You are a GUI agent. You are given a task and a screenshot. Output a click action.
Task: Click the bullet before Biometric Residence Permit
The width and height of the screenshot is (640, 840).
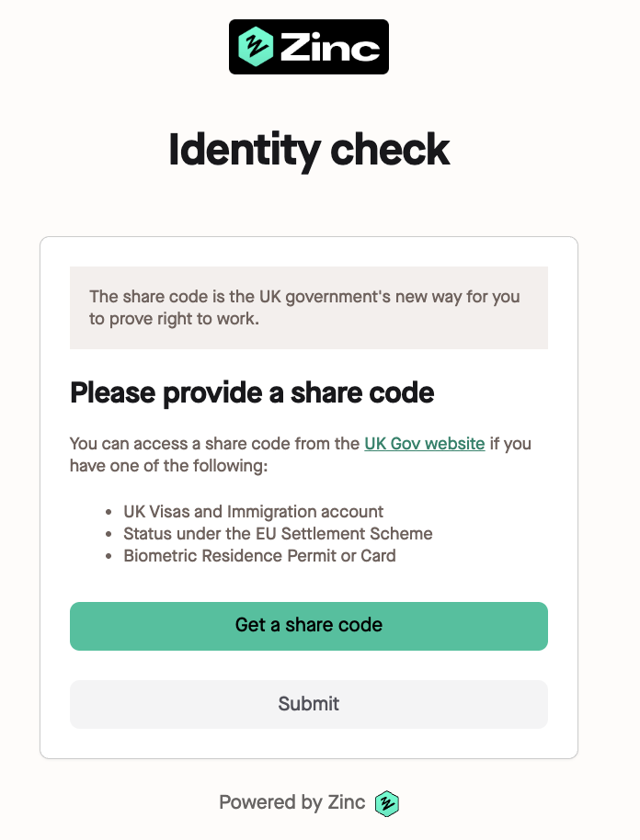click(109, 556)
